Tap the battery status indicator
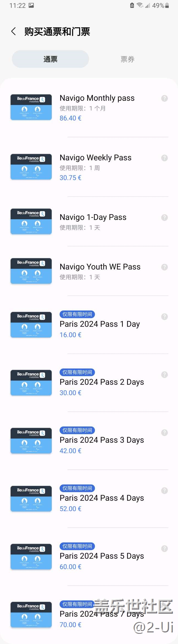Viewport: 178px width, 644px height. [167, 6]
